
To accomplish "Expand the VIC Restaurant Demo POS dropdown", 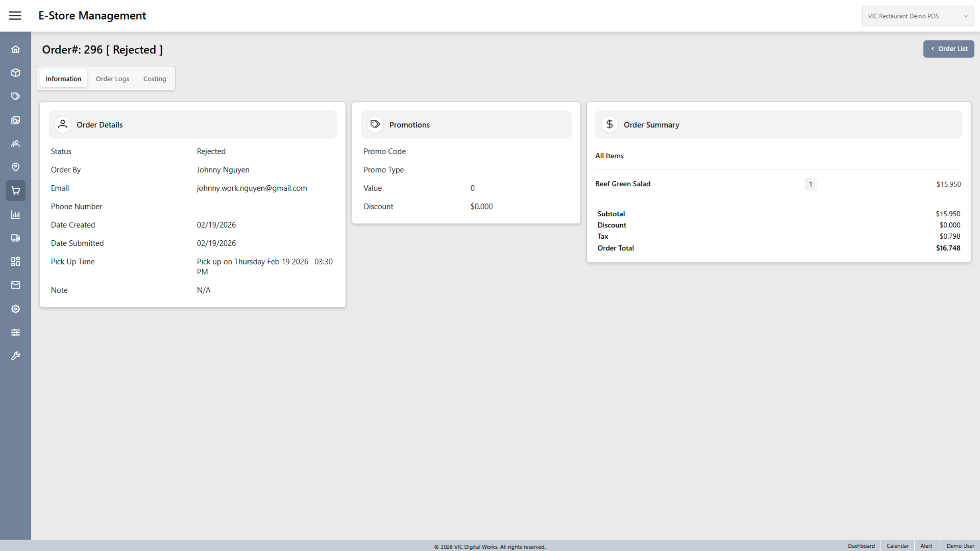I will 918,16.
